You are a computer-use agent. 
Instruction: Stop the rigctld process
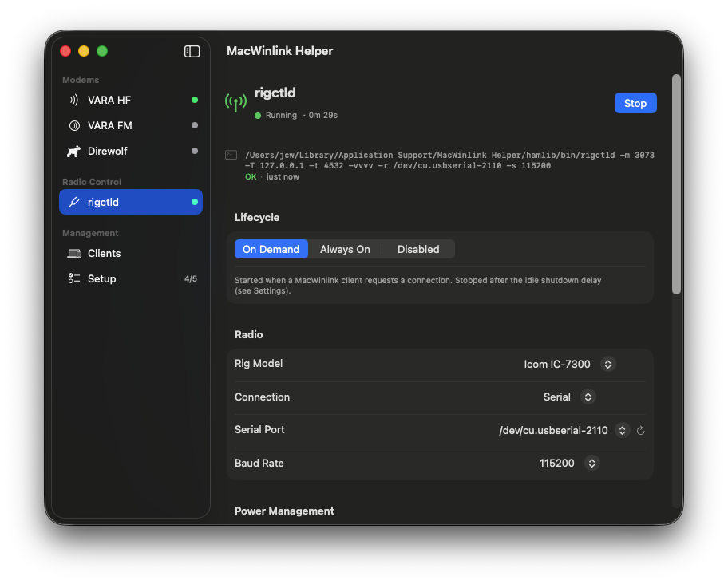click(635, 103)
